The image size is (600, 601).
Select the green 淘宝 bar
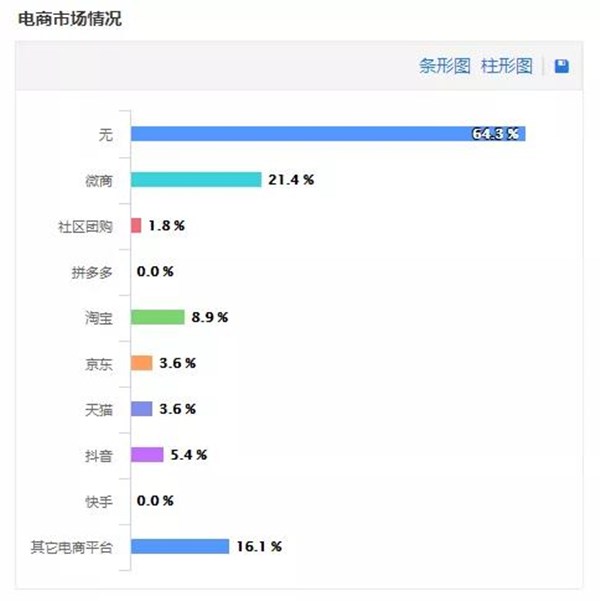pyautogui.click(x=158, y=317)
